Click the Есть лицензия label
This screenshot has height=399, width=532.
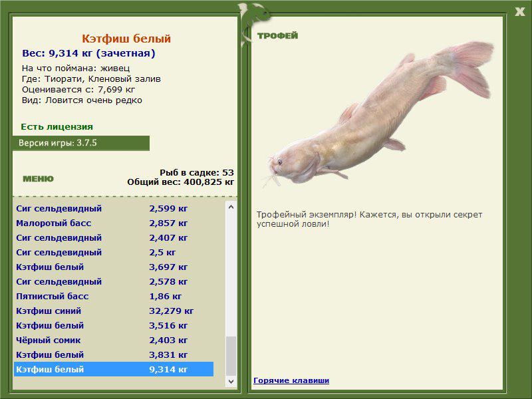(x=57, y=126)
